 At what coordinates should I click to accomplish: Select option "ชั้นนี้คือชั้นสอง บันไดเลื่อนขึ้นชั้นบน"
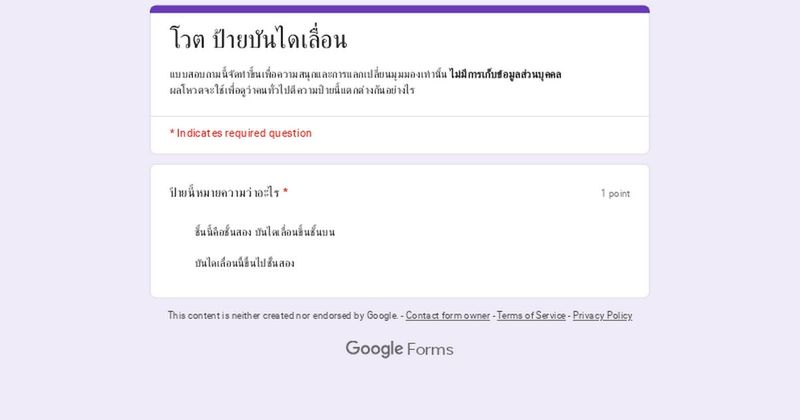point(265,232)
